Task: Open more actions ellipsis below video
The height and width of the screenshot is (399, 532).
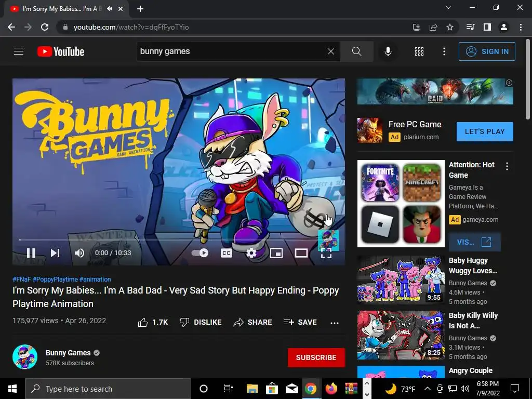Action: [x=335, y=323]
